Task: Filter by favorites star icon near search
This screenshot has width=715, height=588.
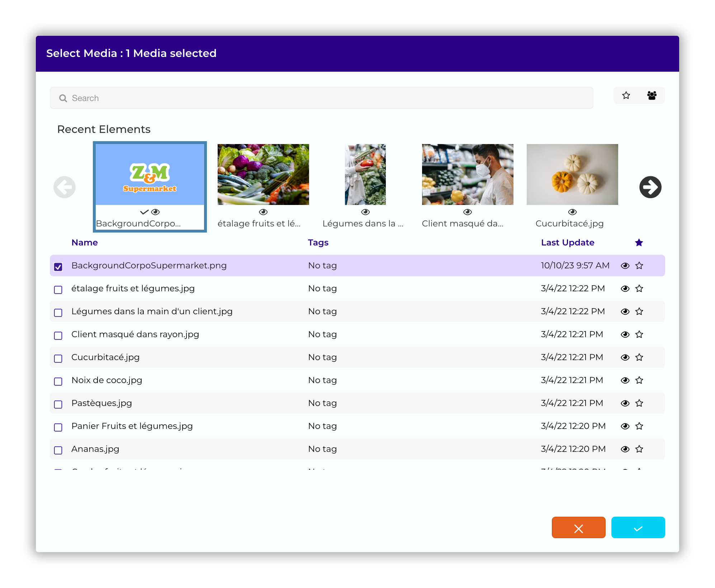Action: click(626, 95)
